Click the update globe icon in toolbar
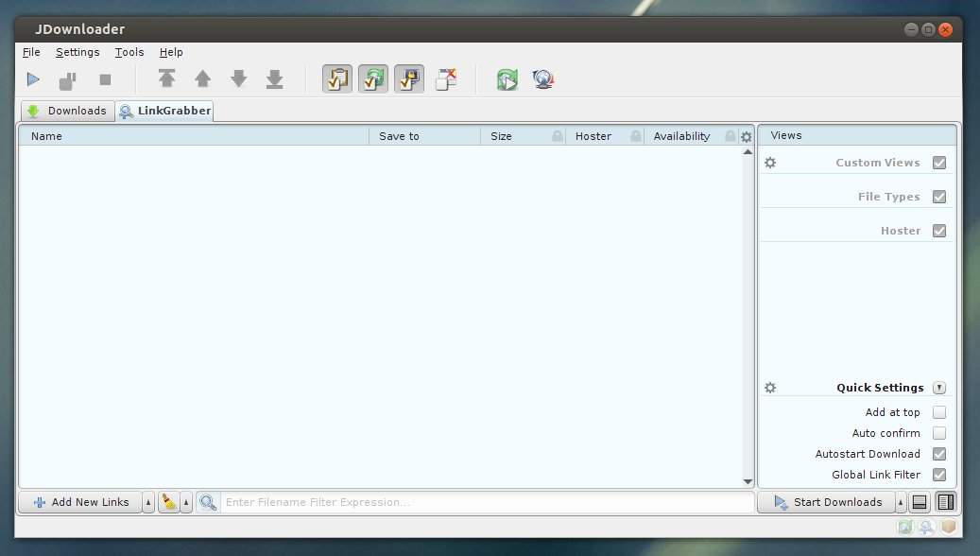 tap(543, 79)
